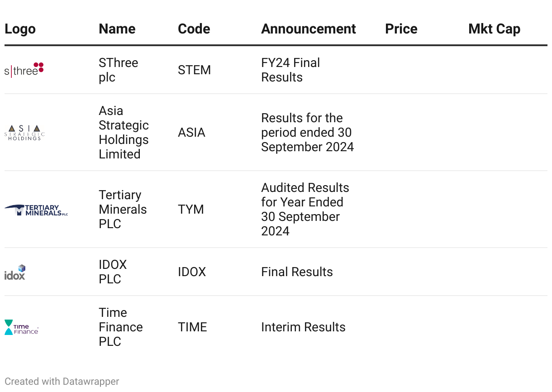
Task: Open the Created with Datawrapper link
Action: [62, 382]
